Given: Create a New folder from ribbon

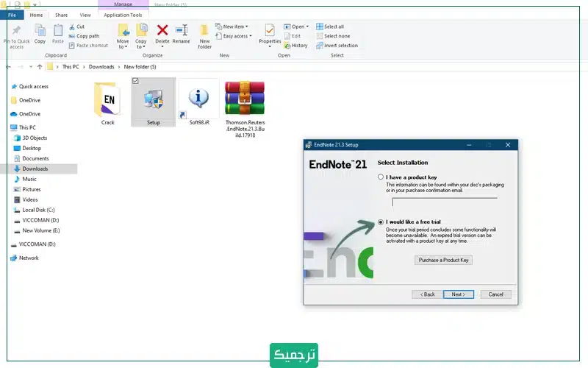Looking at the screenshot, I should click(204, 36).
